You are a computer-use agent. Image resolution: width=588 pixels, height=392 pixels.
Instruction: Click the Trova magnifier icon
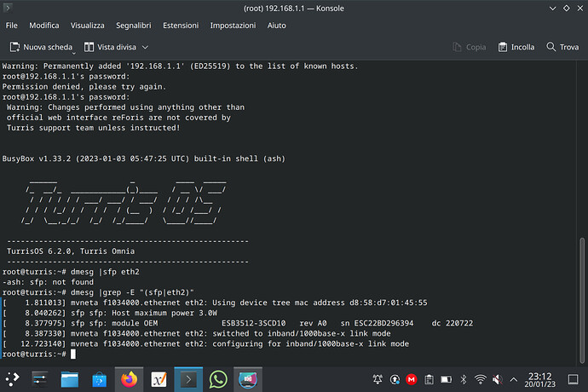click(551, 47)
